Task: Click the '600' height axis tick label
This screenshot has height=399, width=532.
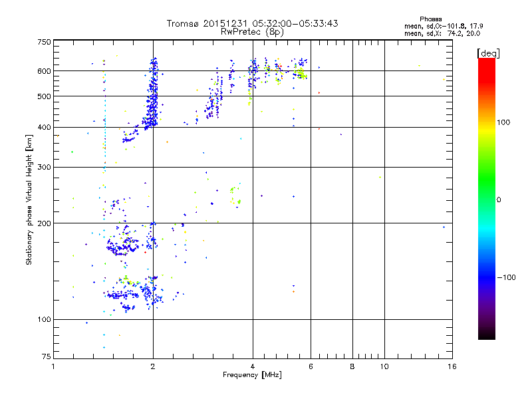Action: pos(44,71)
